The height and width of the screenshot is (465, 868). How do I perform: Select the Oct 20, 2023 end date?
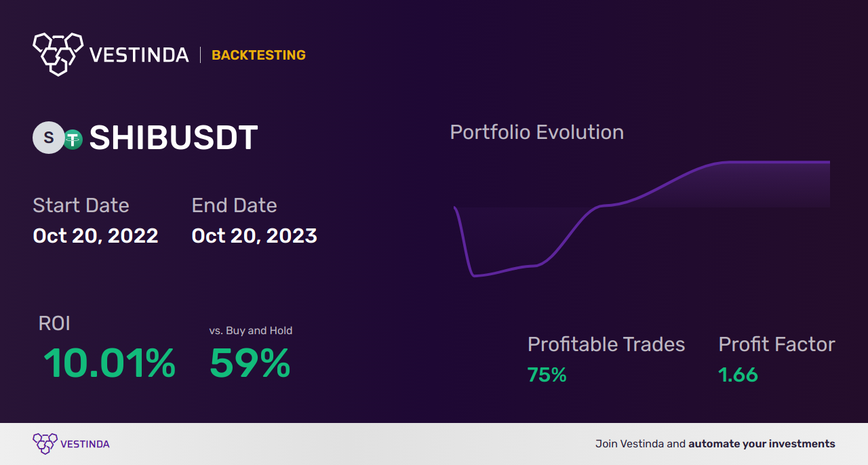point(254,236)
